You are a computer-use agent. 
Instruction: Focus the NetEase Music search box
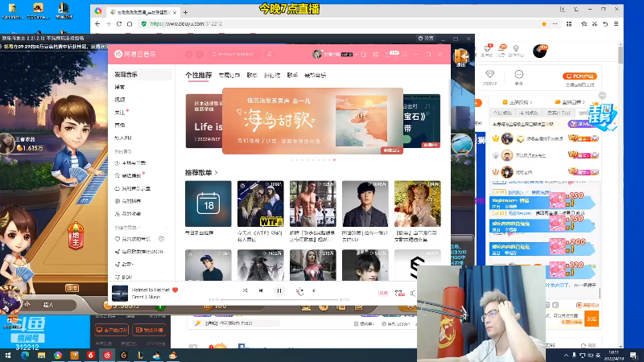[235, 54]
